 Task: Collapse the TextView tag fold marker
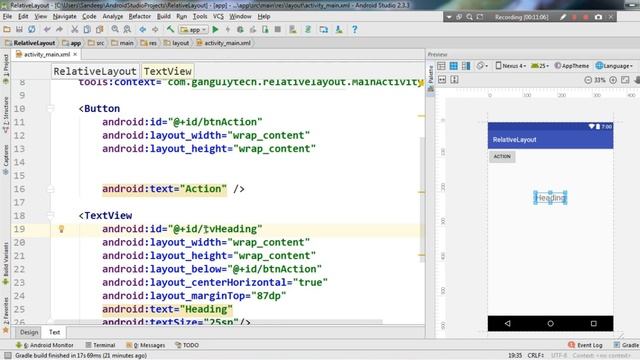tap(51, 216)
